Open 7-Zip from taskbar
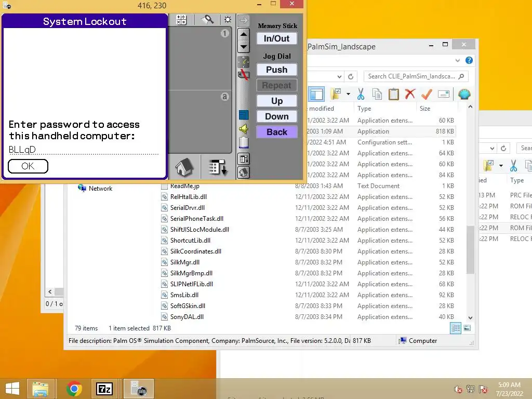532x399 pixels. pyautogui.click(x=104, y=389)
